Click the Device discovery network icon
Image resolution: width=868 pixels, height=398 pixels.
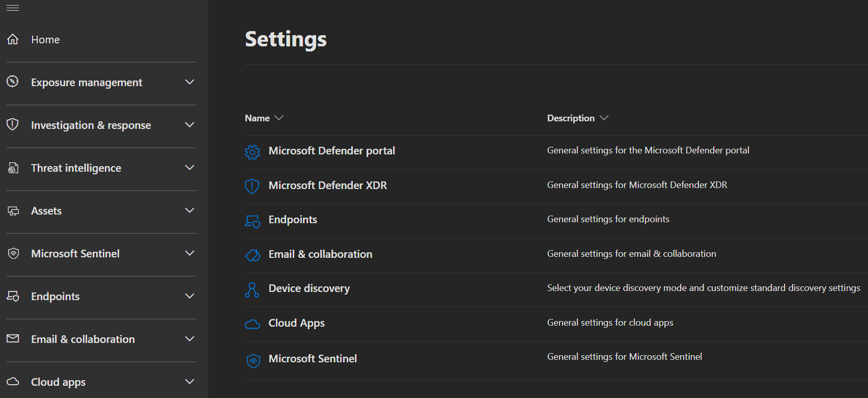point(252,289)
